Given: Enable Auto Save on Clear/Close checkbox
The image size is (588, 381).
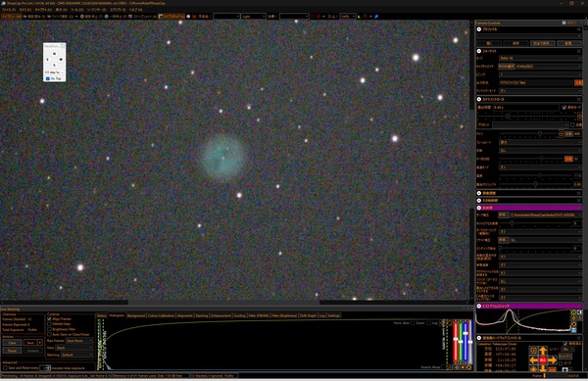Looking at the screenshot, I should (49, 334).
